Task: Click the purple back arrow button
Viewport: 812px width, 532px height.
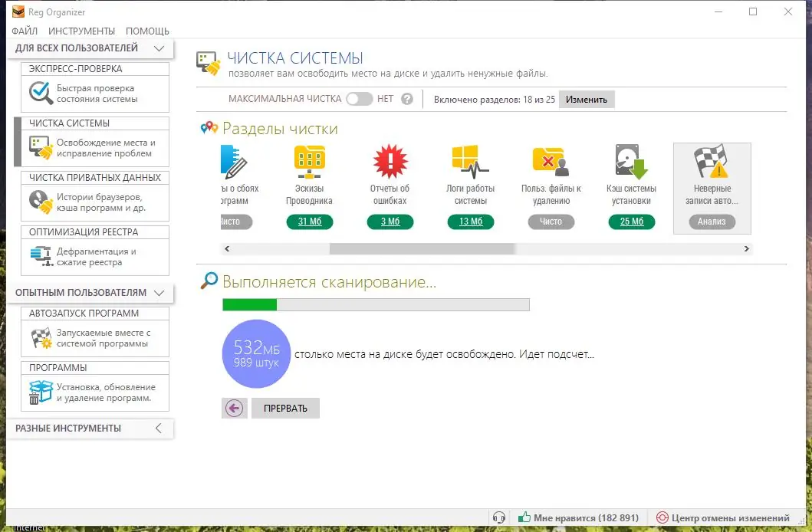Action: (234, 409)
